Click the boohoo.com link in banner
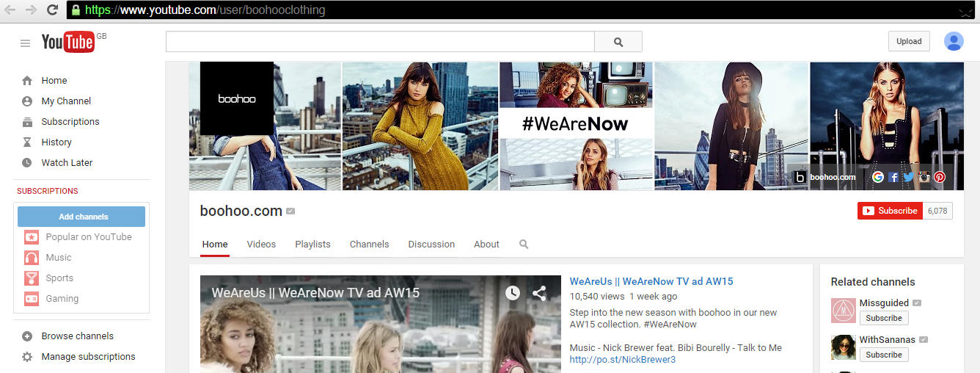This screenshot has width=980, height=373. [833, 177]
